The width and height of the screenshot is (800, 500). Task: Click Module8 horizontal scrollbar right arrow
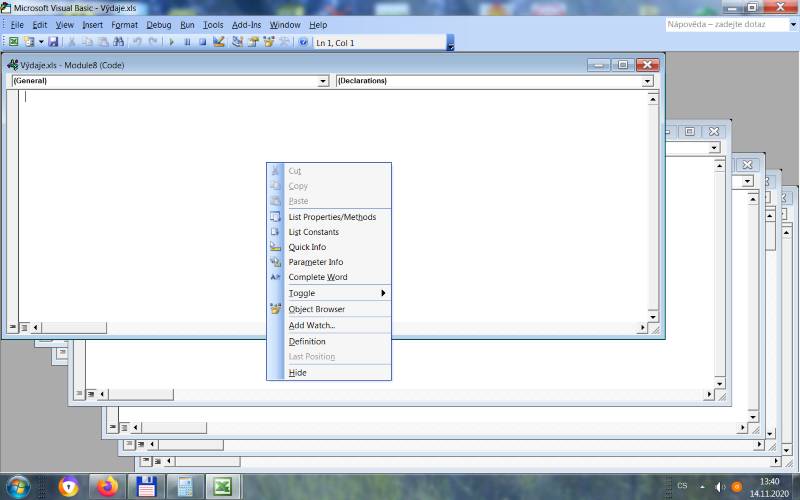click(x=642, y=328)
